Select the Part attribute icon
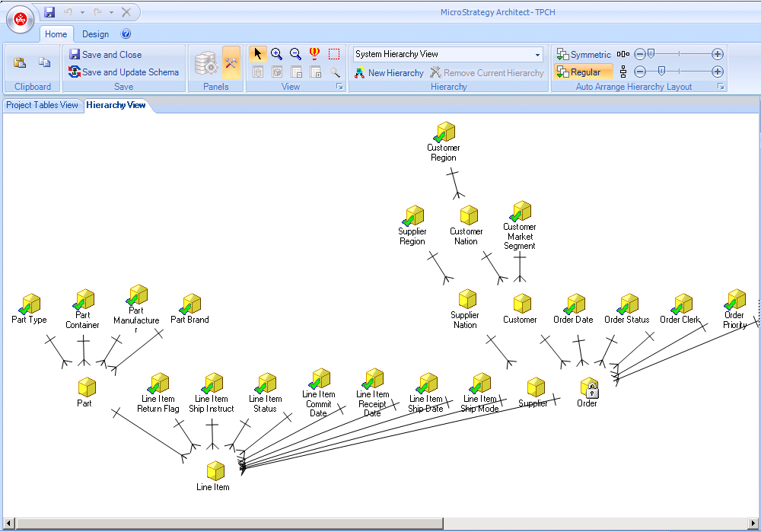The image size is (761, 532). pos(87,387)
